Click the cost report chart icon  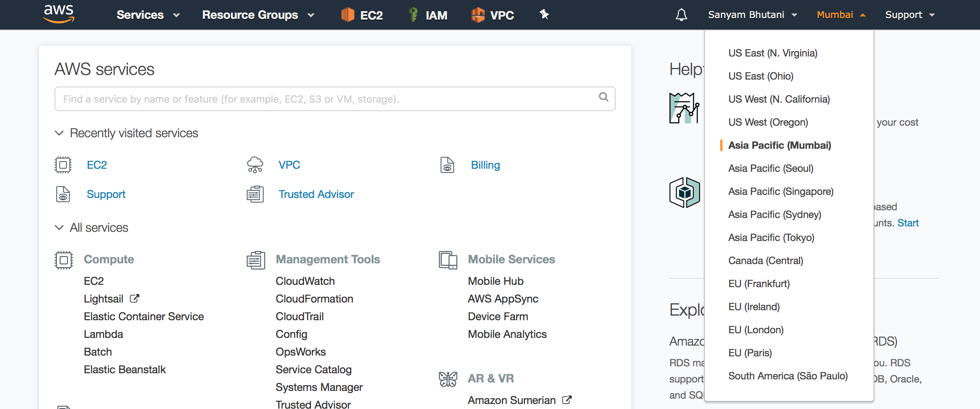pos(685,108)
